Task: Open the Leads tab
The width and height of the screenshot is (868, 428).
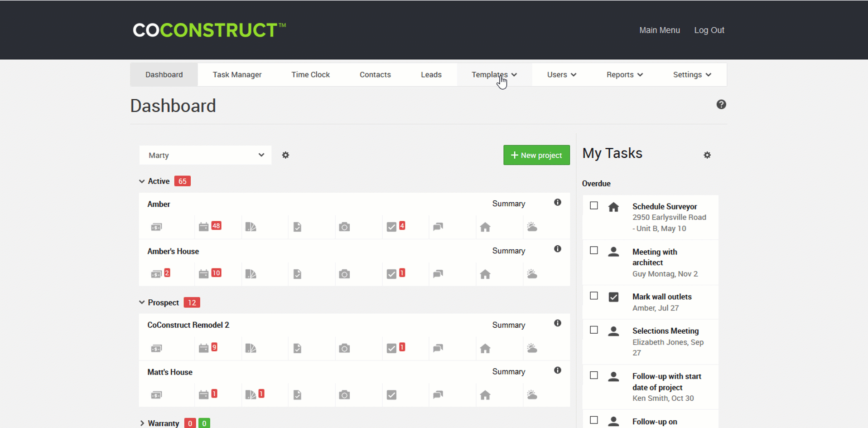Action: [x=431, y=75]
